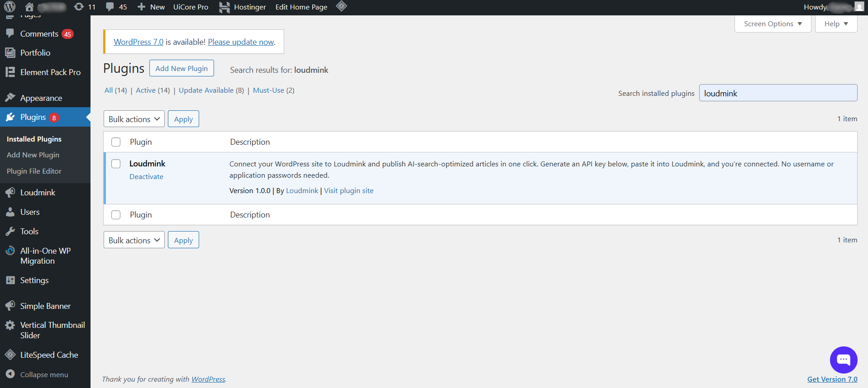The width and height of the screenshot is (868, 388).
Task: Click the Plugins plug icon in sidebar
Action: (10, 117)
